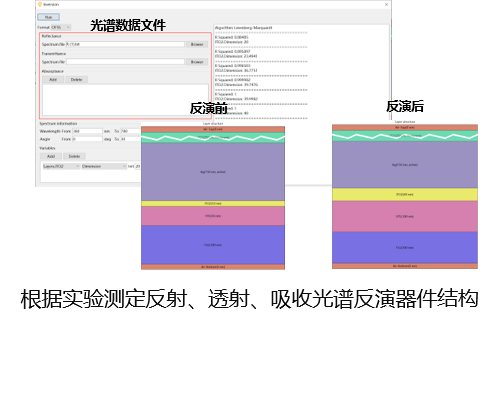The height and width of the screenshot is (394, 499).
Task: Click the Angle From field
Action: (87, 139)
